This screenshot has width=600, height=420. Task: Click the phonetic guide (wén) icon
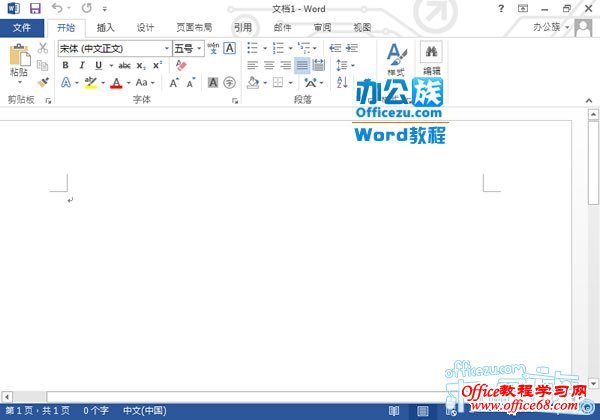(x=213, y=48)
